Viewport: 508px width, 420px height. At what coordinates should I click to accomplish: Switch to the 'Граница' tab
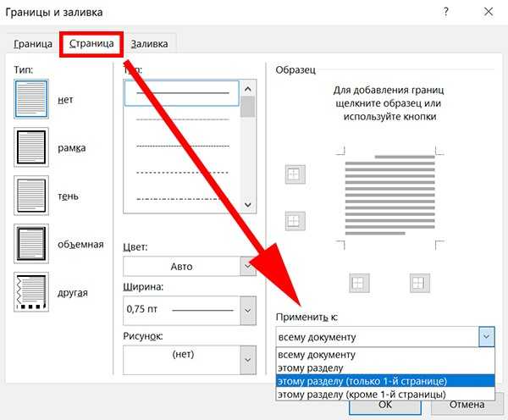[x=33, y=44]
